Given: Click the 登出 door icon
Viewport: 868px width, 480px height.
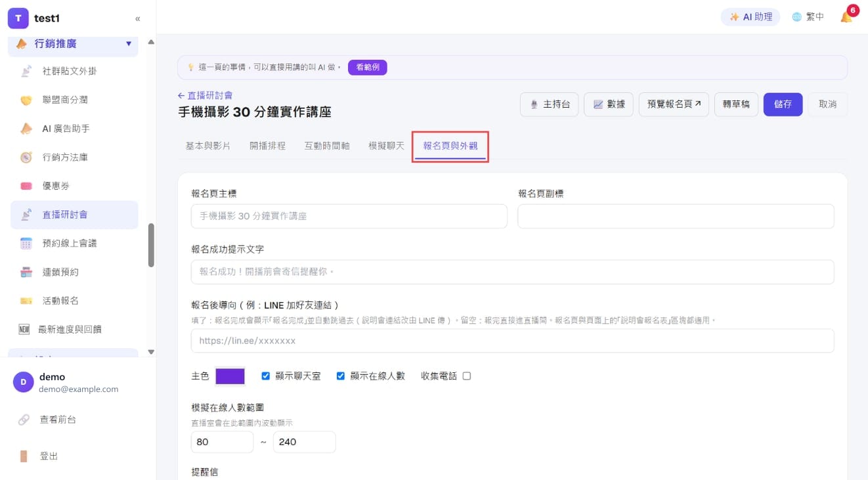Looking at the screenshot, I should [x=24, y=456].
